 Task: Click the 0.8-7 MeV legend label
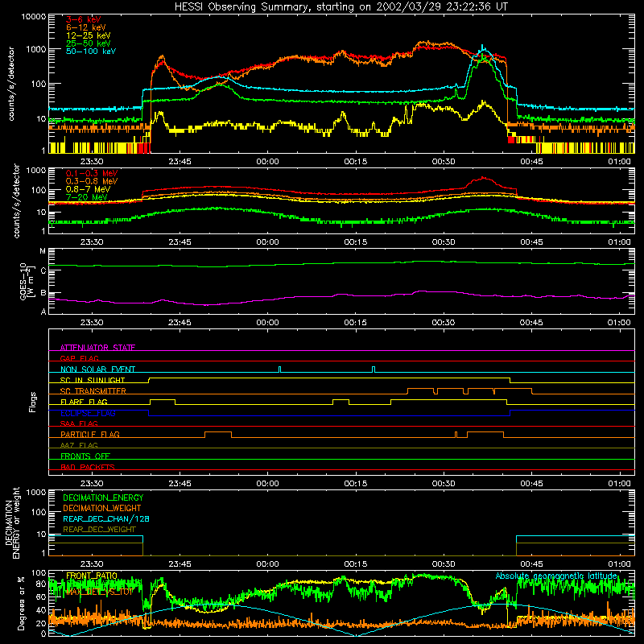(x=88, y=189)
